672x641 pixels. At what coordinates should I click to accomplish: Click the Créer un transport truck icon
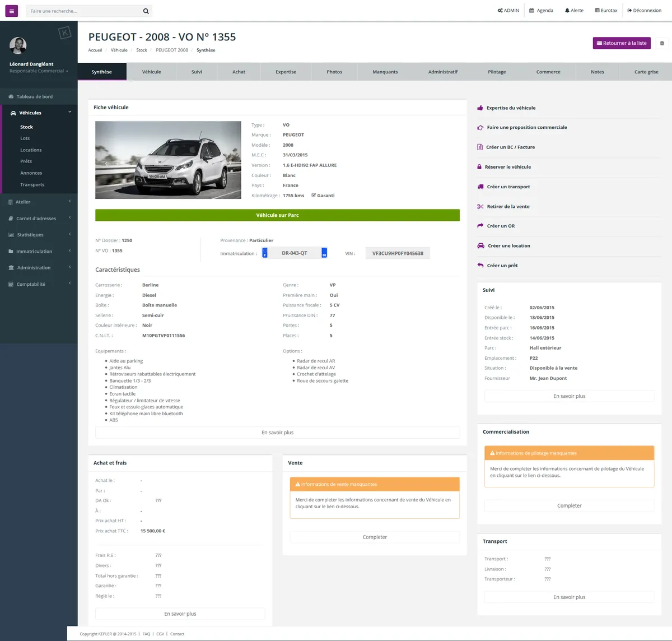pos(480,187)
